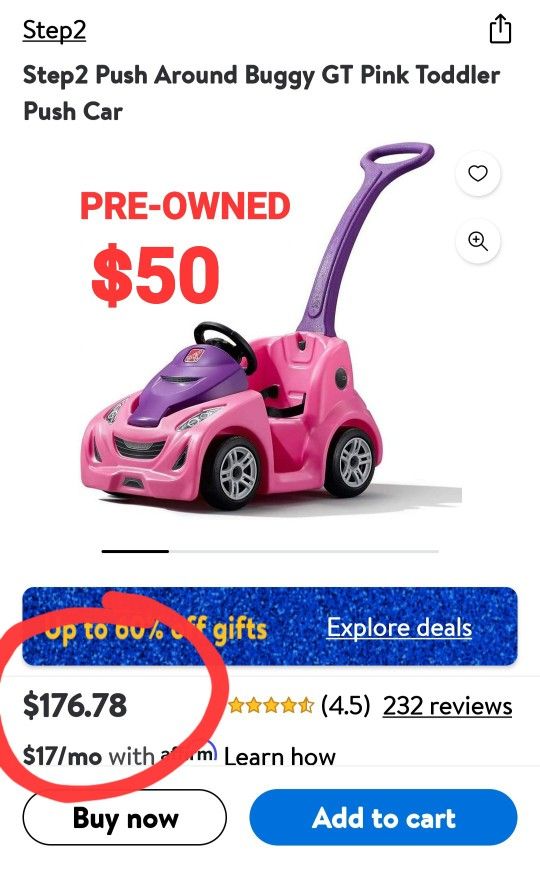Add item to favorites with heart icon

(477, 174)
